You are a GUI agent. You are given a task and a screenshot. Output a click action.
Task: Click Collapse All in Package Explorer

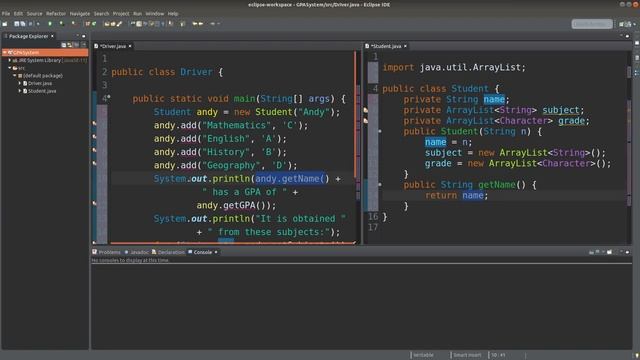point(64,44)
